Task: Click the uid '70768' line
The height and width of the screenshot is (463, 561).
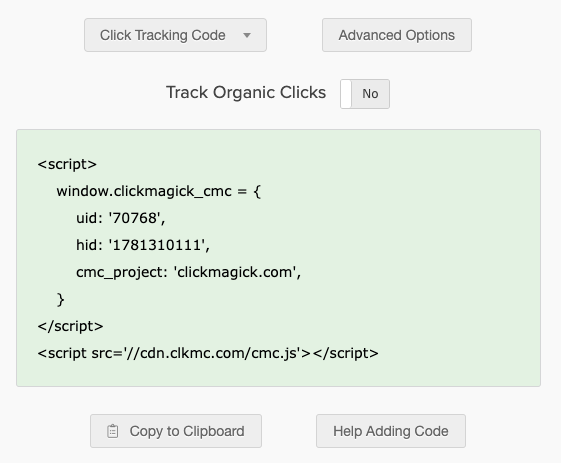Action: [121, 218]
